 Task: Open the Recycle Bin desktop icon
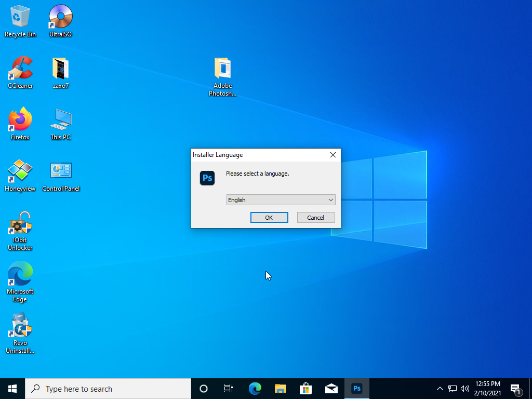(20, 21)
